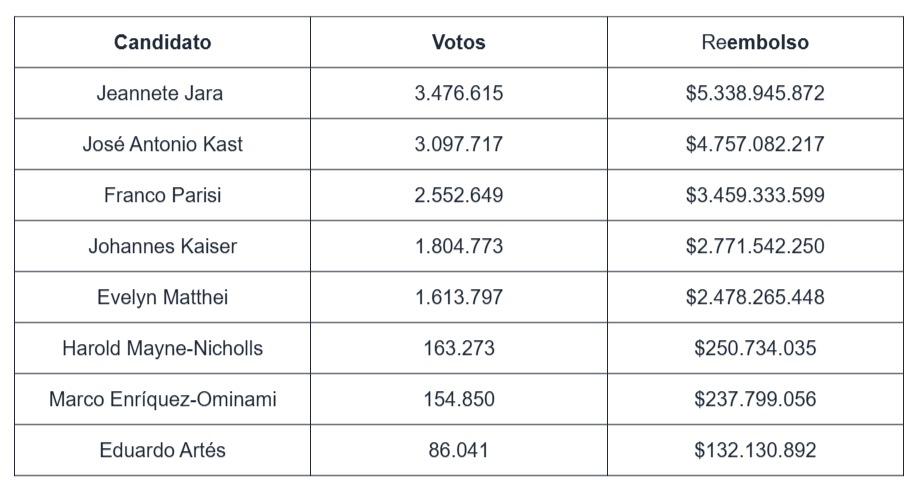Select the 3.097.717 votes cell
The width and height of the screenshot is (912, 484).
coord(458,144)
